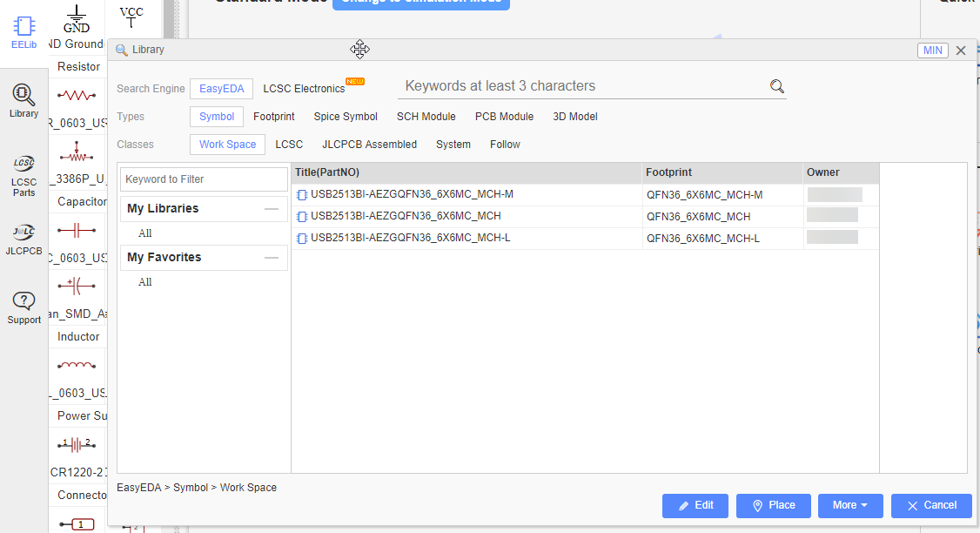Click the Place button

point(773,505)
